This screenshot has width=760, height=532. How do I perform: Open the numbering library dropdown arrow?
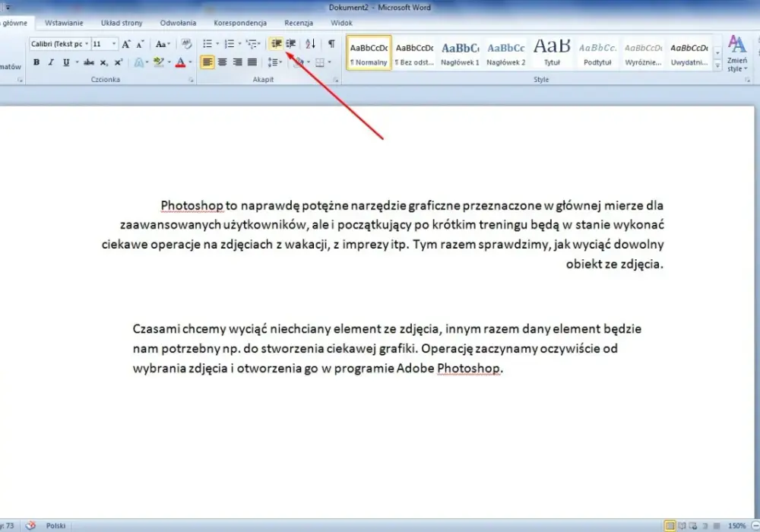[239, 44]
